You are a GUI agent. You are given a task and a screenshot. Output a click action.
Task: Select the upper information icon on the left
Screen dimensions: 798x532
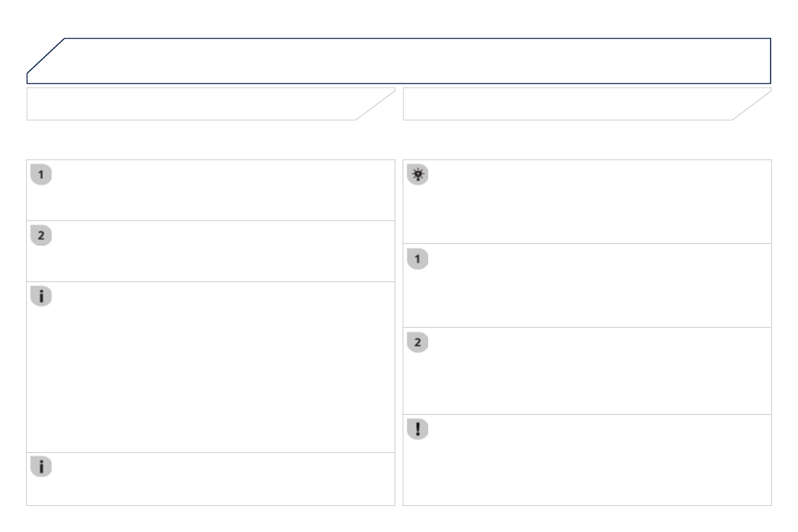(x=42, y=297)
